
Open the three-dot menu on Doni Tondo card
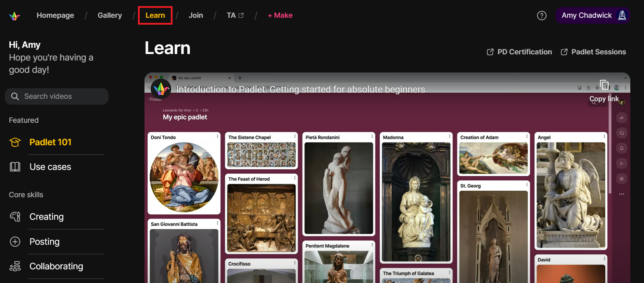(x=217, y=136)
